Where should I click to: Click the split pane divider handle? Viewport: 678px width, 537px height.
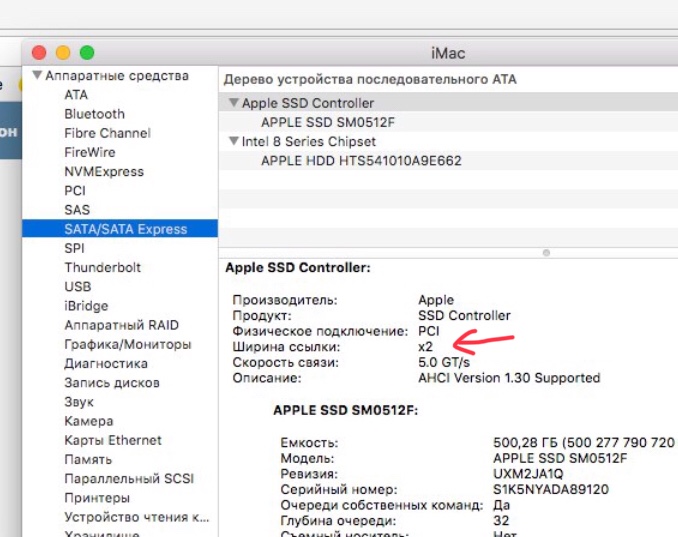coord(546,253)
